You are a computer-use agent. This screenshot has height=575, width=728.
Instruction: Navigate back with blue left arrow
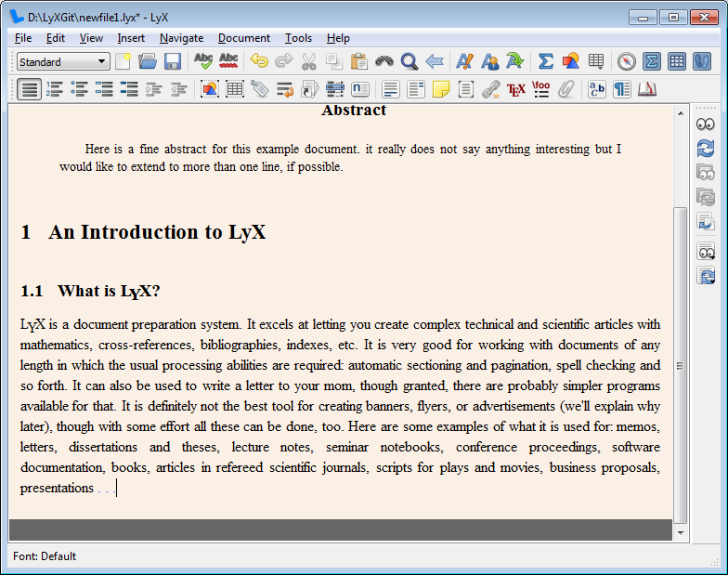[435, 61]
